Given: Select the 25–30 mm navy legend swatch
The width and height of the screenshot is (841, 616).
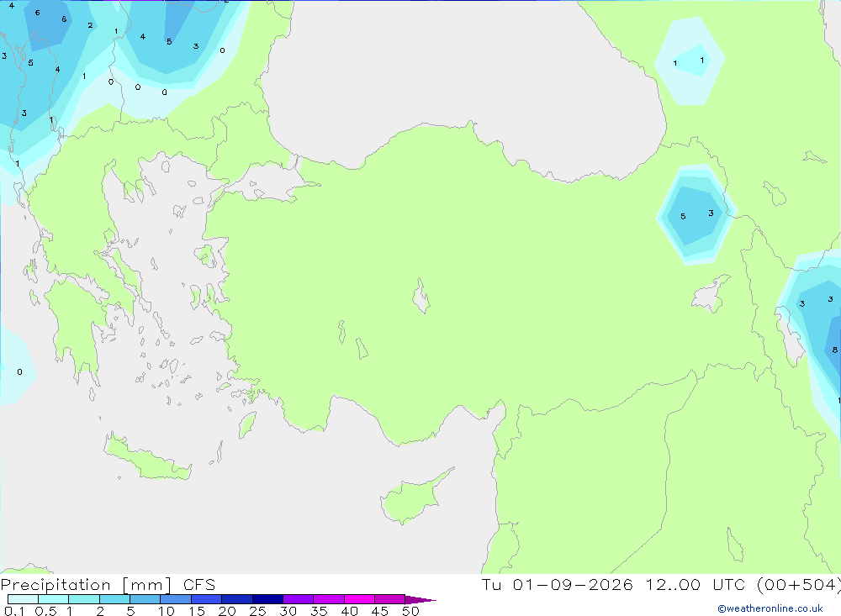Looking at the screenshot, I should point(267,599).
